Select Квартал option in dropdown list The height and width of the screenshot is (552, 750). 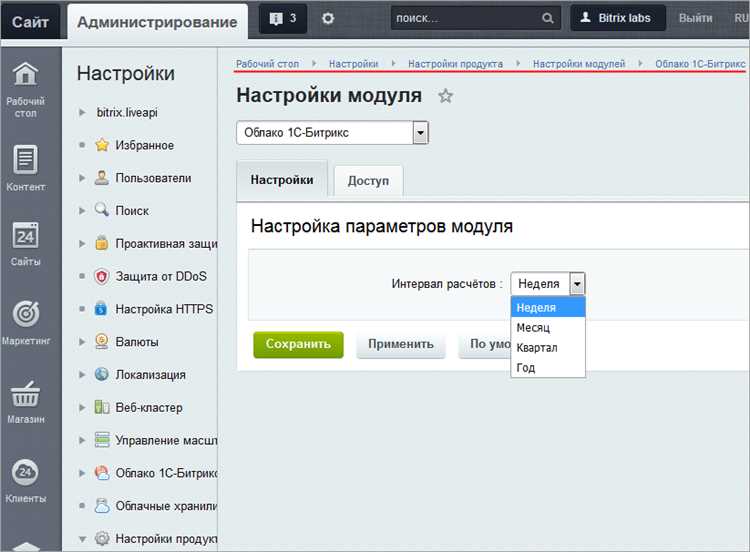point(548,348)
